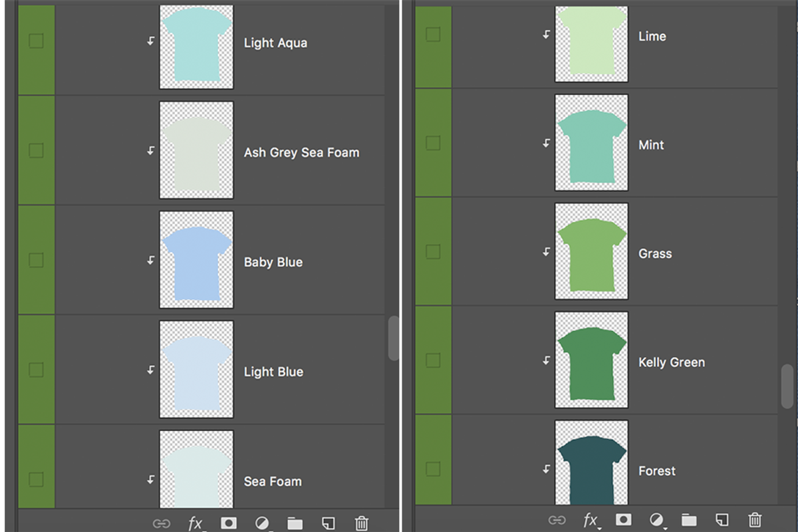The width and height of the screenshot is (798, 532).
Task: Click clipping mask arrow on Light Aqua layer
Action: (x=151, y=41)
